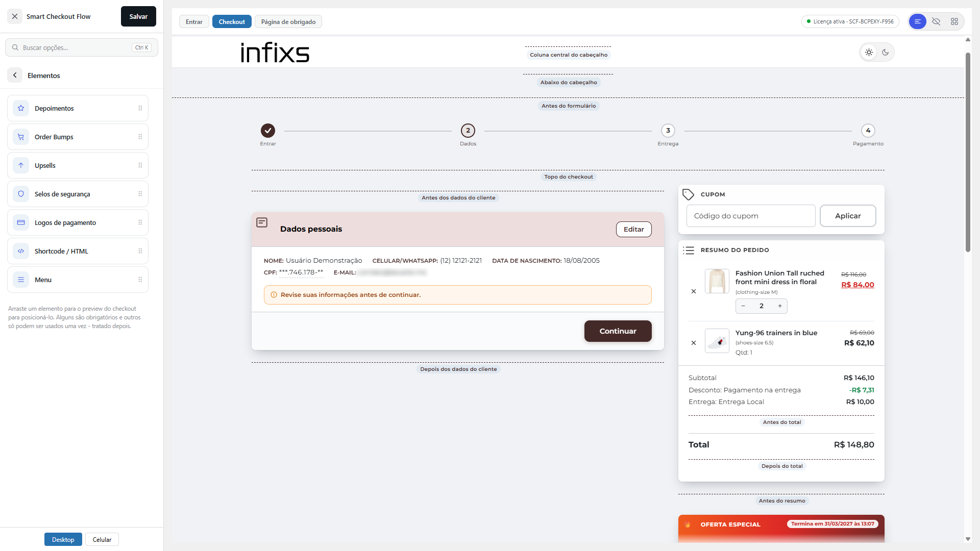Grab the Depoimentos drag handle
980x551 pixels.
(x=140, y=108)
